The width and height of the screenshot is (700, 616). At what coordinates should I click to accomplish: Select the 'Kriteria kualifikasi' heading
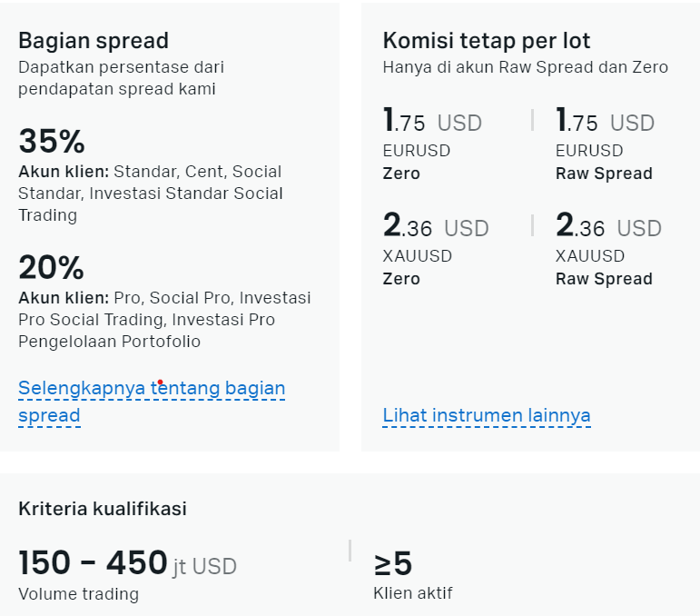click(x=103, y=509)
